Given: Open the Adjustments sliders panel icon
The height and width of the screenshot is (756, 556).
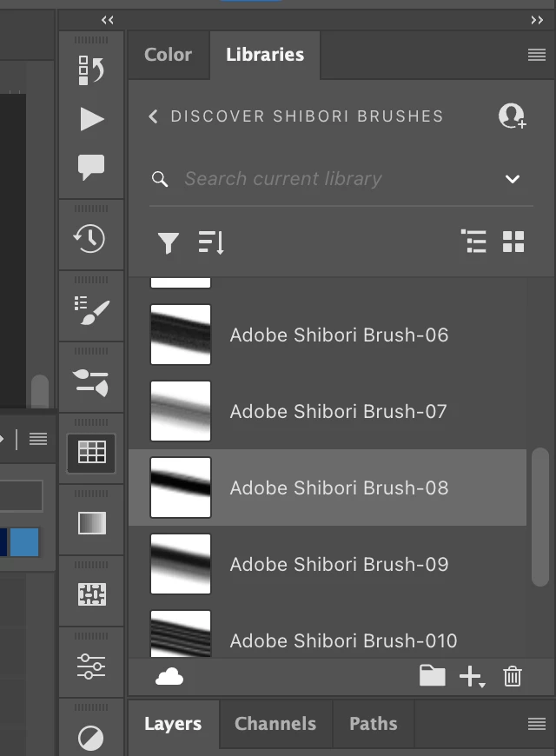Looking at the screenshot, I should [x=91, y=666].
